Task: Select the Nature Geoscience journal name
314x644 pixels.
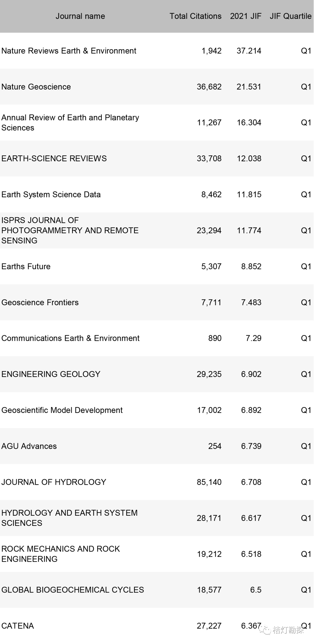Action: (x=36, y=87)
